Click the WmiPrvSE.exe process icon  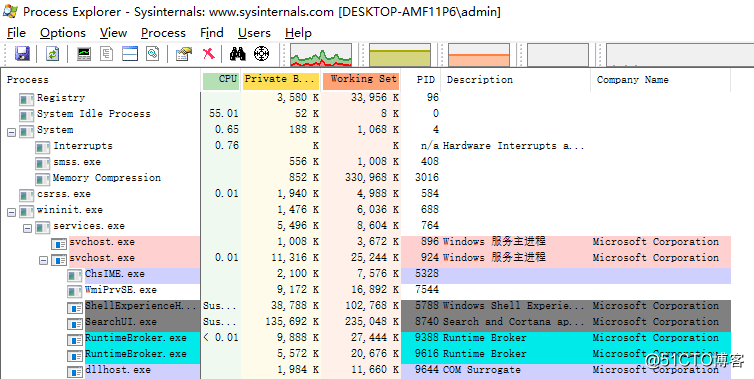pyautogui.click(x=75, y=291)
